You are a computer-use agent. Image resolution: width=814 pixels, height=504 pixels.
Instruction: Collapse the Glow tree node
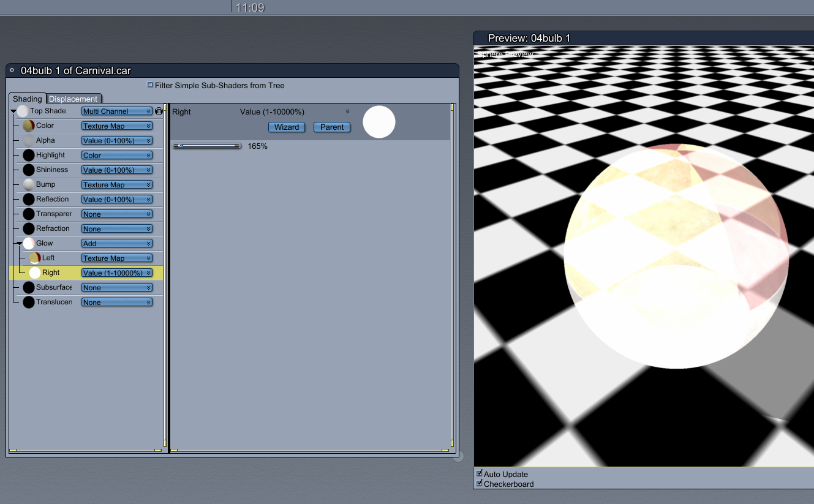(20, 244)
